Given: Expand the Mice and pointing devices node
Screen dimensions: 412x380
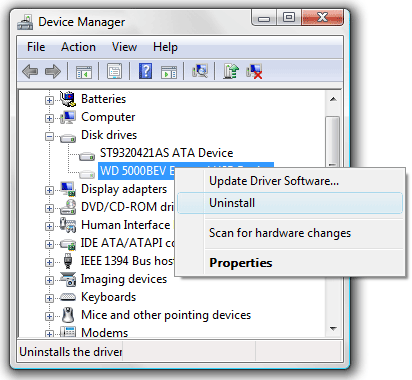Looking at the screenshot, I should coord(49,316).
